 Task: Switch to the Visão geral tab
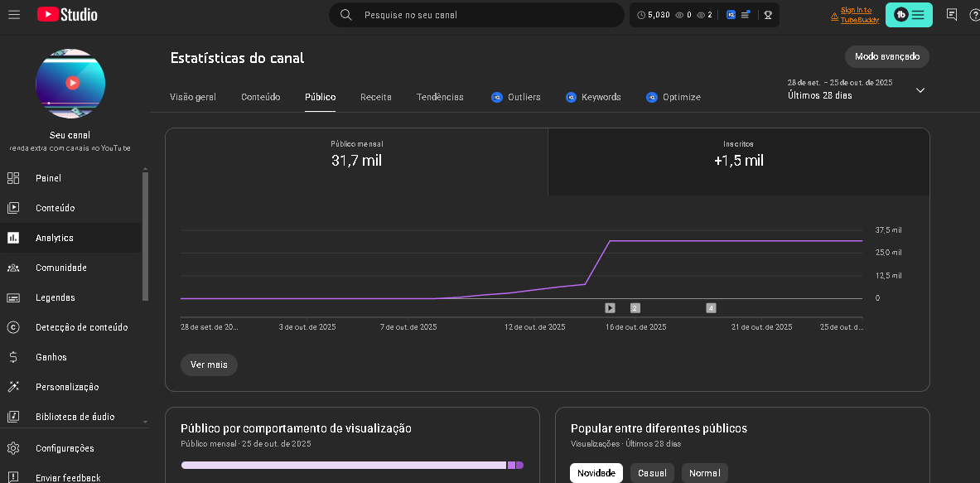pos(193,97)
